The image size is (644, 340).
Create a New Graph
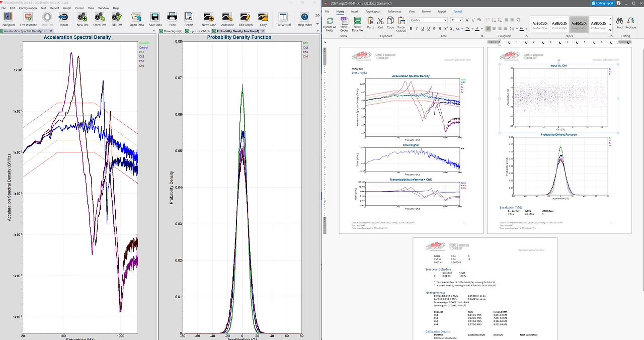point(209,19)
